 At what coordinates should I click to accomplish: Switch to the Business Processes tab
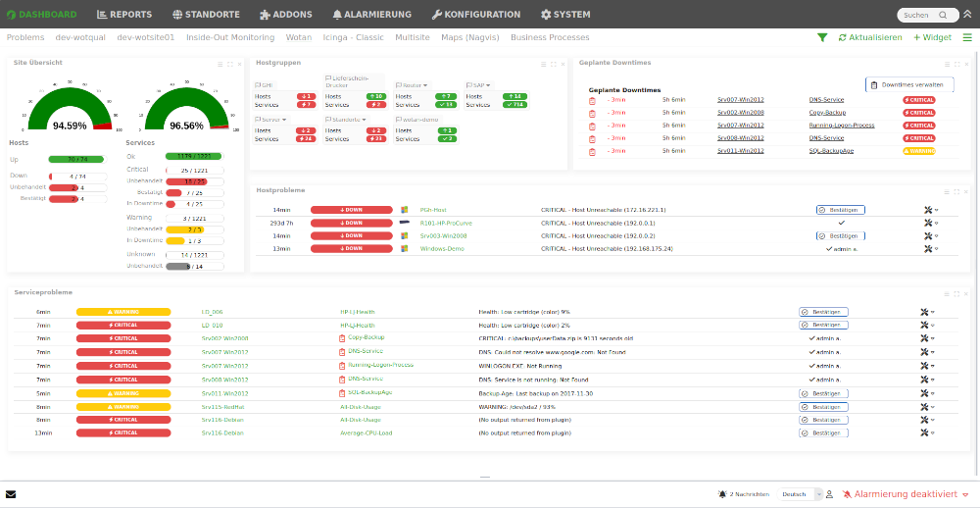550,37
